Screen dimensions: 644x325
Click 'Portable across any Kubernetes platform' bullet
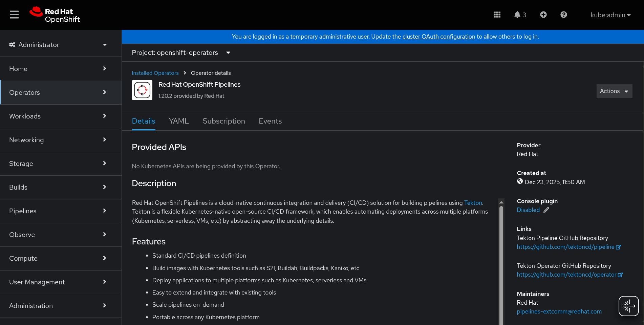[x=206, y=318]
